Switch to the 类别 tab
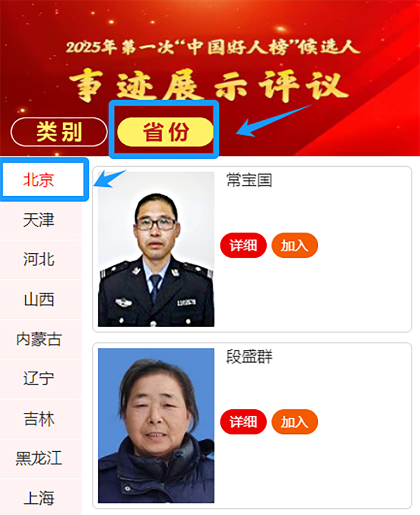Image resolution: width=420 pixels, height=515 pixels. tap(59, 132)
